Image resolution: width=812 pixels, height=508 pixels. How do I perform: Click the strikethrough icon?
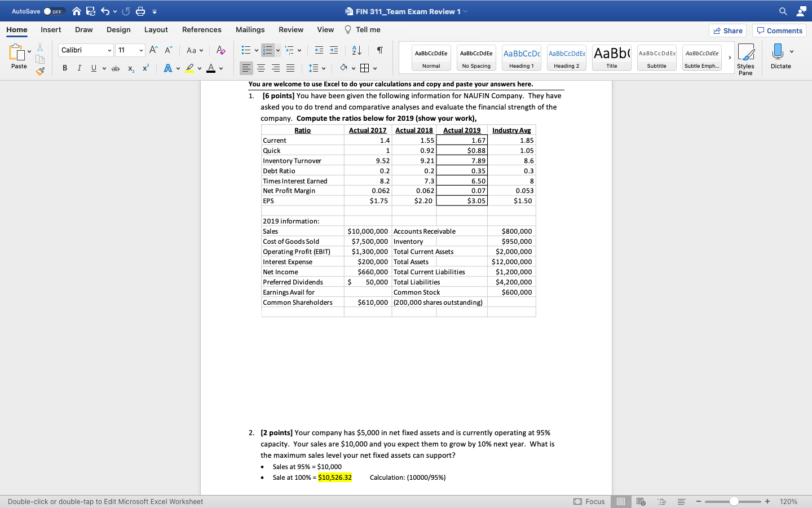point(116,68)
